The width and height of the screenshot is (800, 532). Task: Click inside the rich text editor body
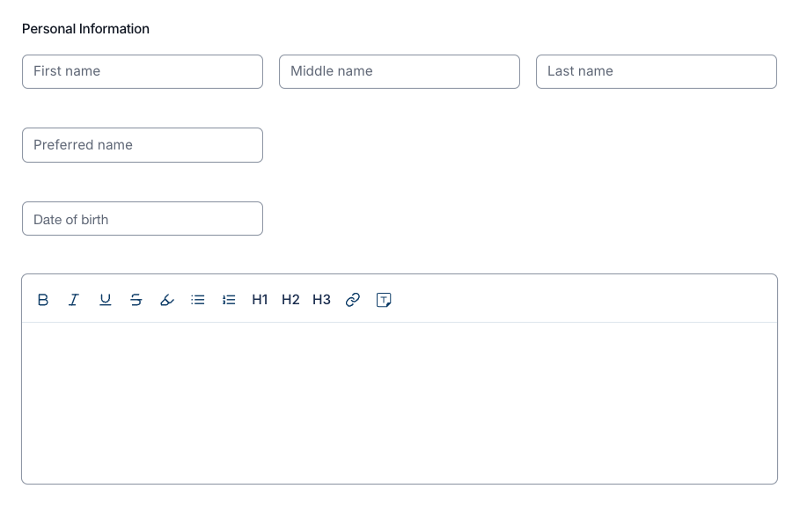pyautogui.click(x=400, y=402)
